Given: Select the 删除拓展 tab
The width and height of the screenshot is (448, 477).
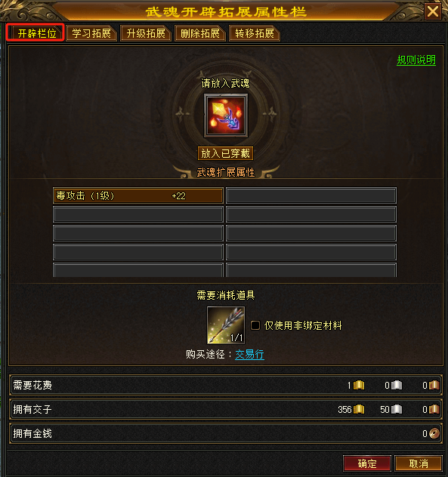Looking at the screenshot, I should [x=200, y=33].
